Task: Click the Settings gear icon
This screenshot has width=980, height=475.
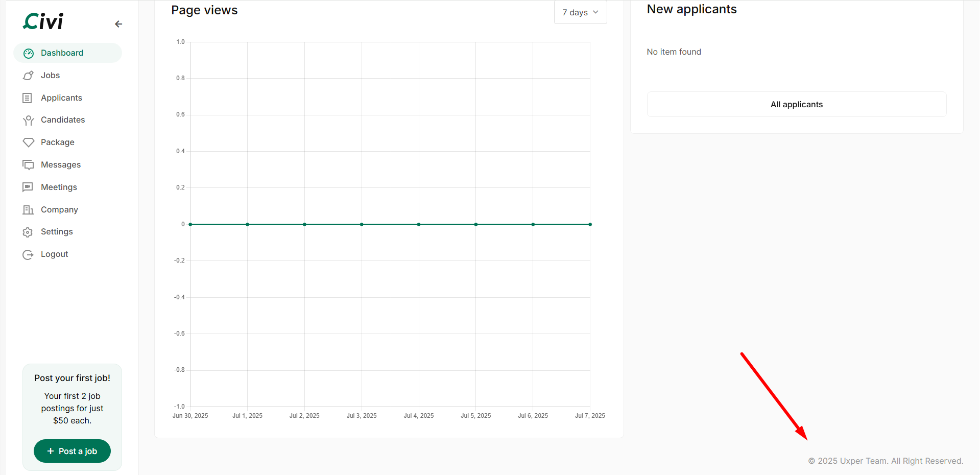Action: coord(28,232)
